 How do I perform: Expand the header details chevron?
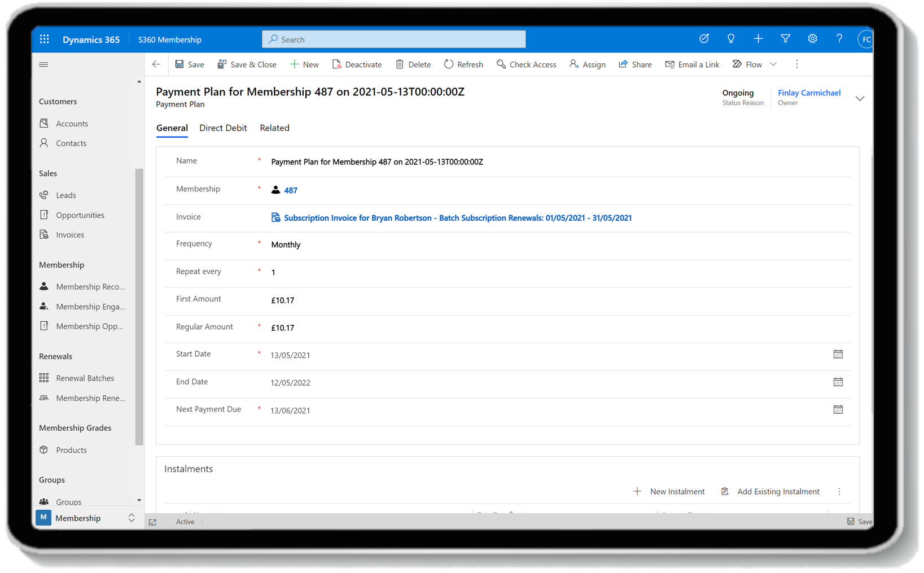click(x=860, y=98)
